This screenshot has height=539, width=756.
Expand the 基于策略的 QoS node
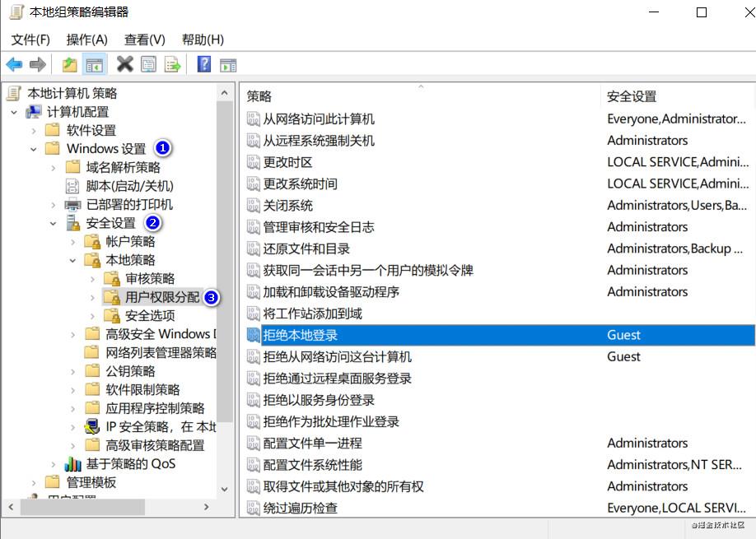[53, 464]
